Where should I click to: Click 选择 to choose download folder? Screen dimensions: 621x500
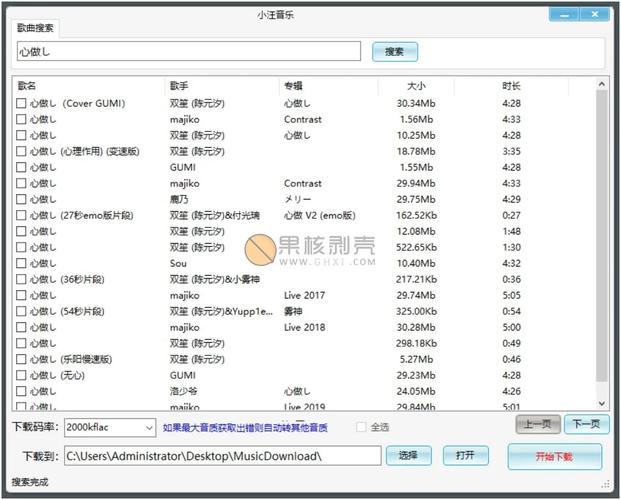coord(409,456)
